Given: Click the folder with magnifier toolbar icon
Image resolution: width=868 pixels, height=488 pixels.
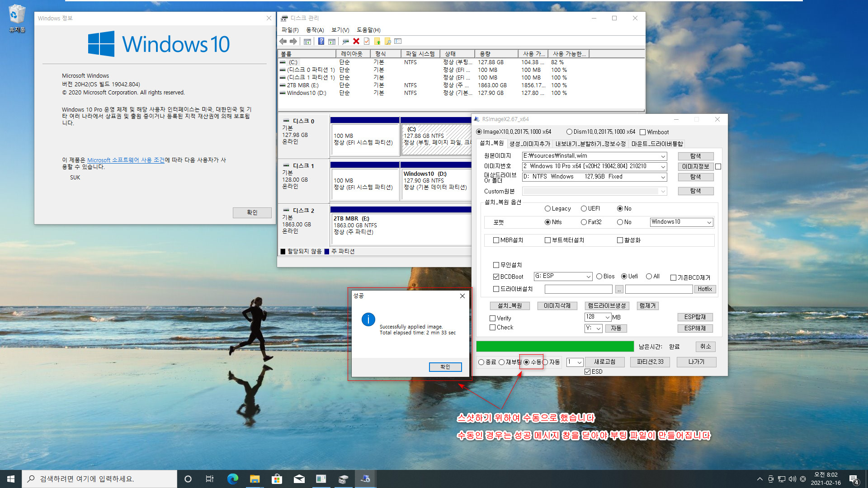Looking at the screenshot, I should tap(387, 41).
